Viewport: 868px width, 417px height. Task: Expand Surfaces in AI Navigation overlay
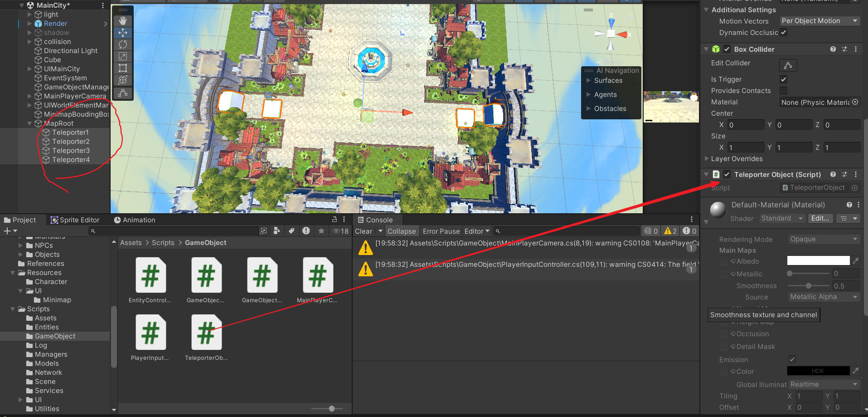(x=608, y=80)
